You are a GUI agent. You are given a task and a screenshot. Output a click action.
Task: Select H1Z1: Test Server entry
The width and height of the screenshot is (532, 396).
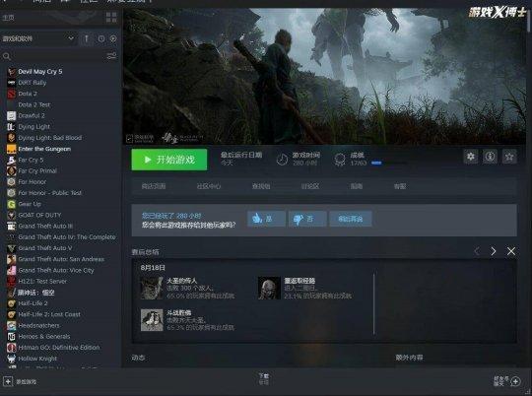pyautogui.click(x=42, y=282)
